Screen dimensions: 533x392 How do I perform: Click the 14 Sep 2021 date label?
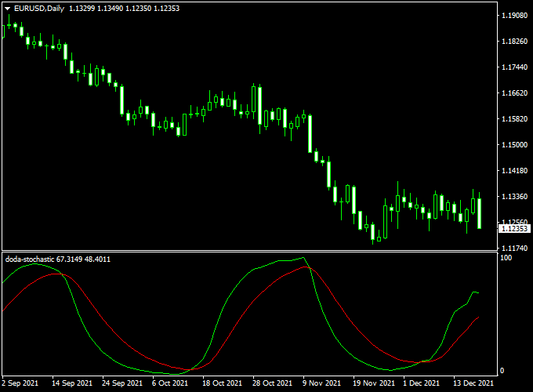[72, 383]
